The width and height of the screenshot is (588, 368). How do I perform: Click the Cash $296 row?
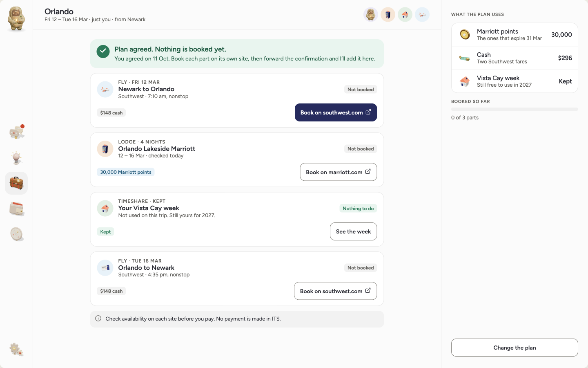(514, 58)
